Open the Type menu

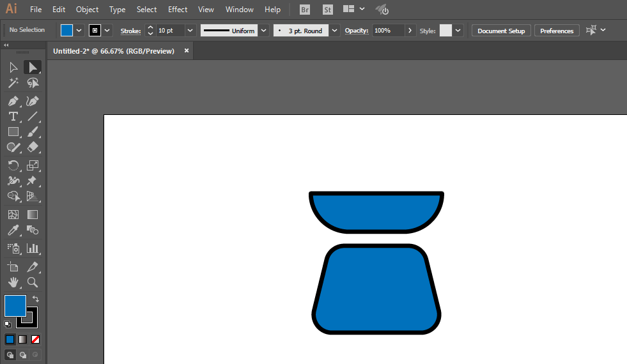tap(117, 9)
